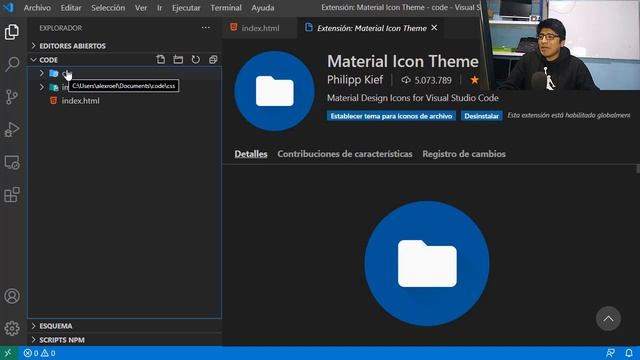640x360 pixels.
Task: Open the Source Control view
Action: click(x=12, y=97)
